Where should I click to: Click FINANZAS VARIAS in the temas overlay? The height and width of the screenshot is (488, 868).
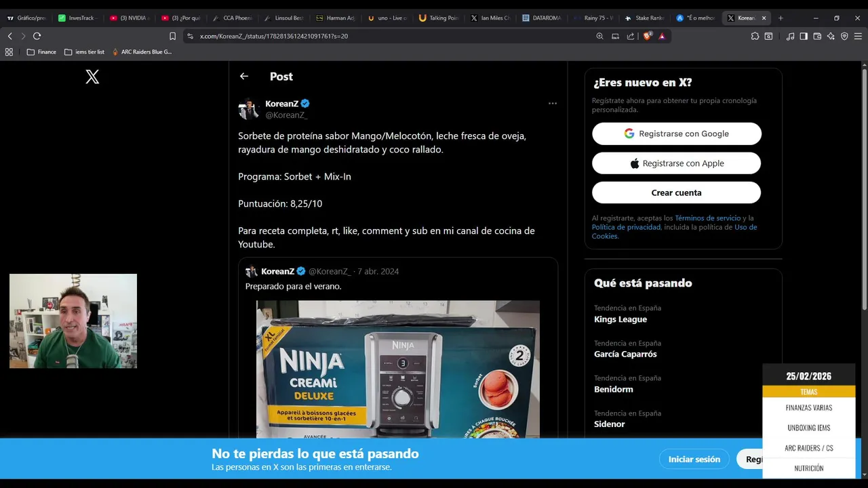click(x=809, y=408)
